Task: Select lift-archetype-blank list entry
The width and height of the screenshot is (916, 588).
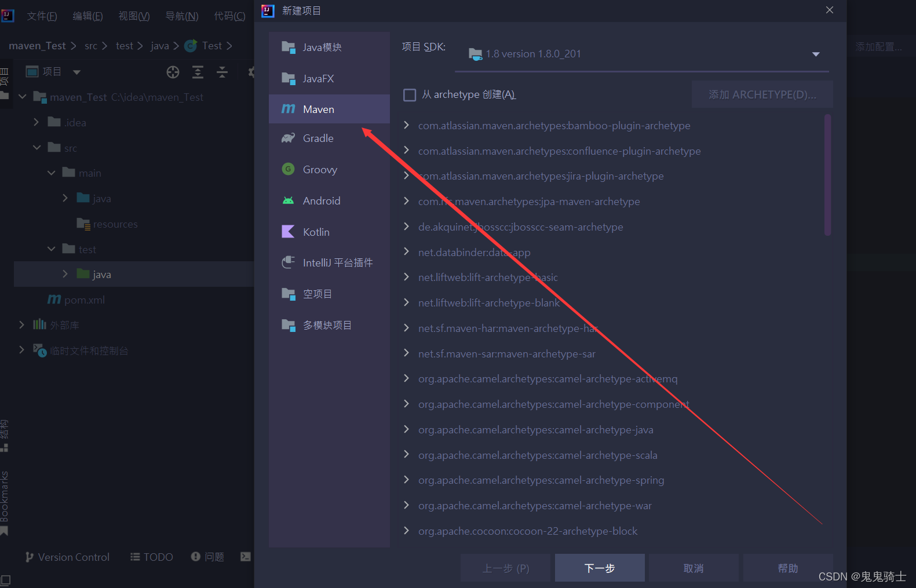Action: point(489,302)
